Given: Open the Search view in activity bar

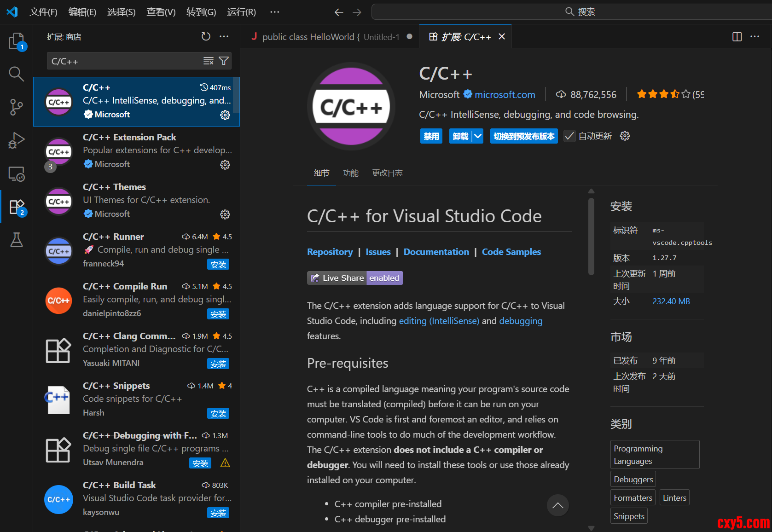Looking at the screenshot, I should (17, 74).
